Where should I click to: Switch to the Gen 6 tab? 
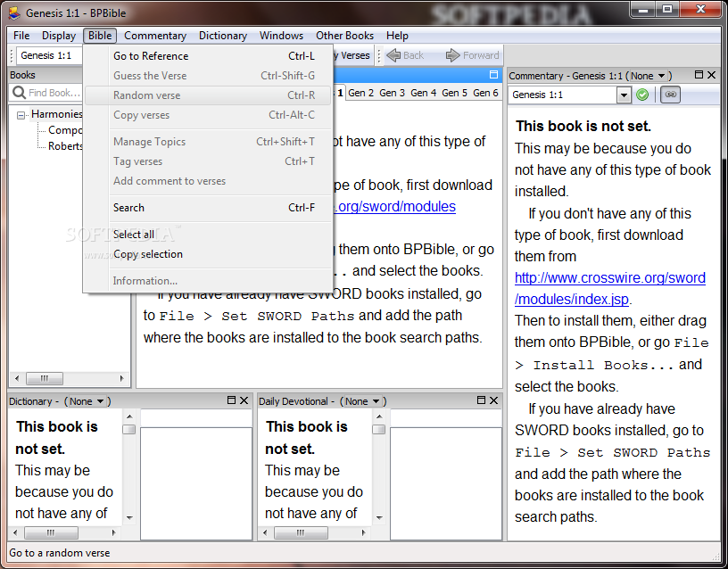coord(485,93)
